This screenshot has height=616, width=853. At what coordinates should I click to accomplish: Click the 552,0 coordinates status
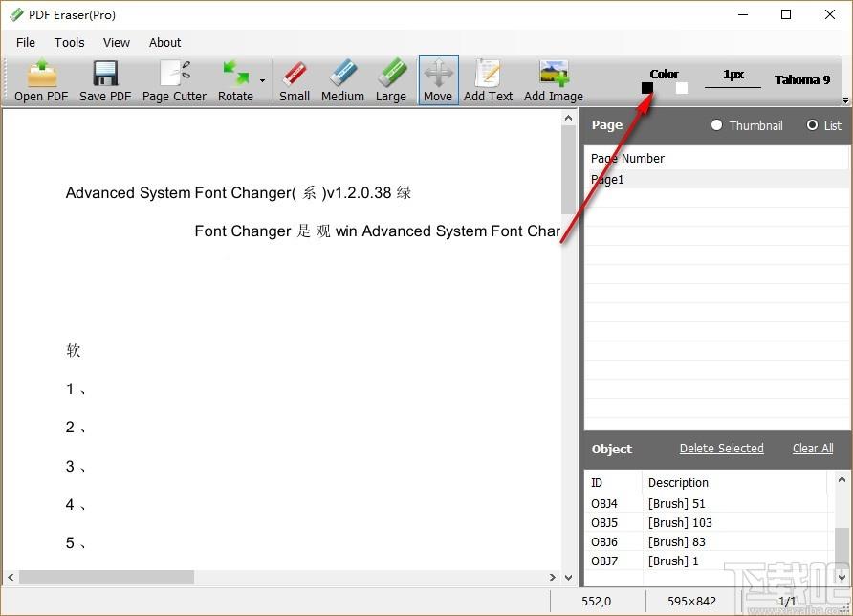[596, 601]
